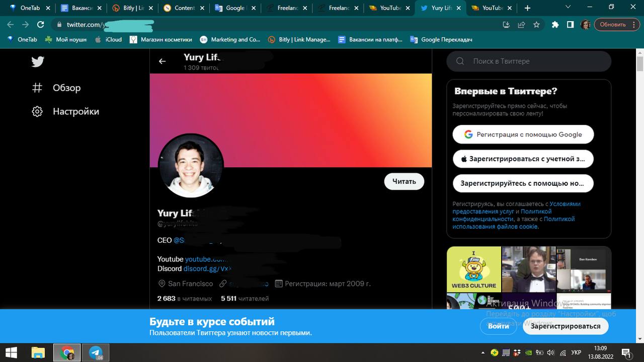Open Chrome profile avatar
Screen dimensions: 644x362
point(586,24)
